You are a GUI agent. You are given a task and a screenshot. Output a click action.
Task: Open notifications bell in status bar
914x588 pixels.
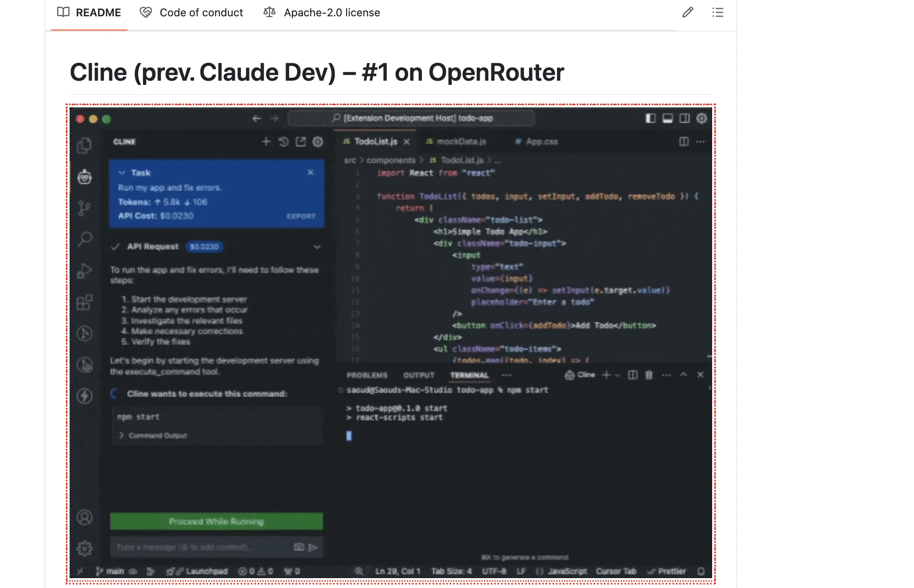(x=701, y=571)
